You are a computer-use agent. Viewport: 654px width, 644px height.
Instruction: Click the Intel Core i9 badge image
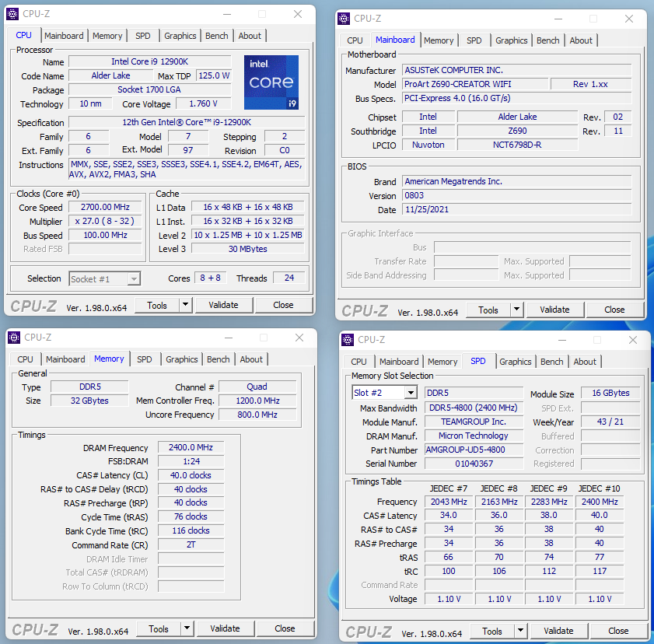tap(271, 82)
